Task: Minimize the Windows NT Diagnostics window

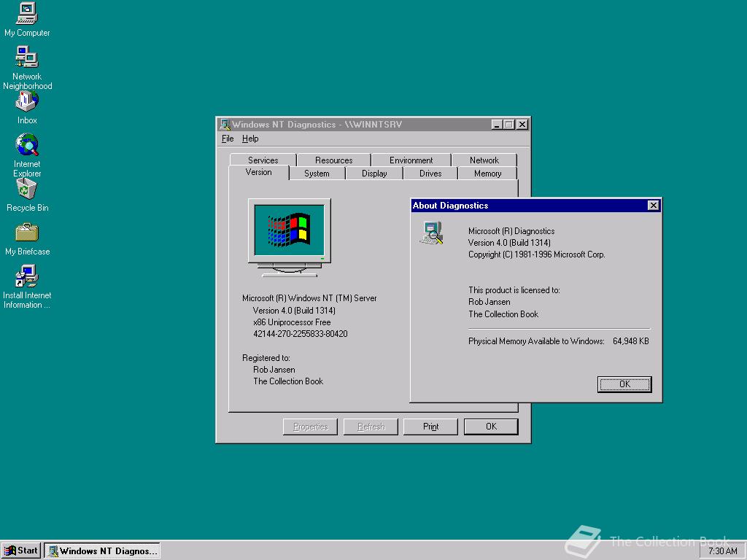Action: pos(497,124)
